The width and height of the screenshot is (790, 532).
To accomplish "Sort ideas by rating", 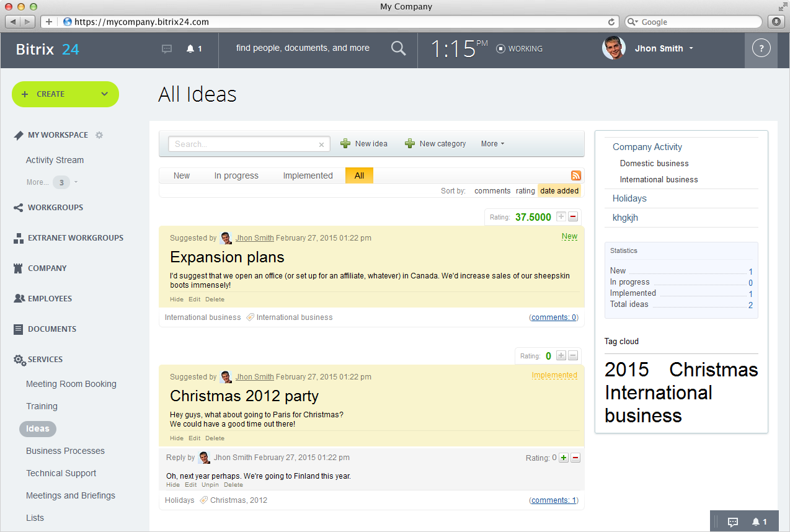I will (525, 191).
